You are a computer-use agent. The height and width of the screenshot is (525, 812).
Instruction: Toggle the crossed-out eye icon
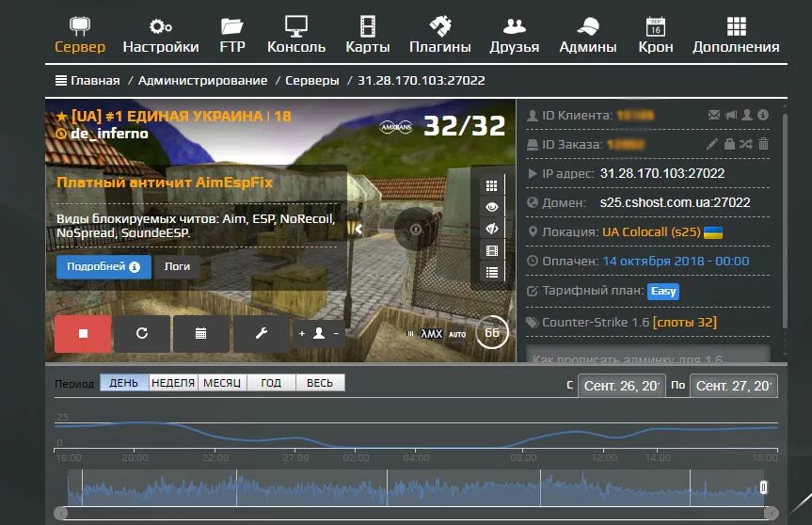[492, 229]
